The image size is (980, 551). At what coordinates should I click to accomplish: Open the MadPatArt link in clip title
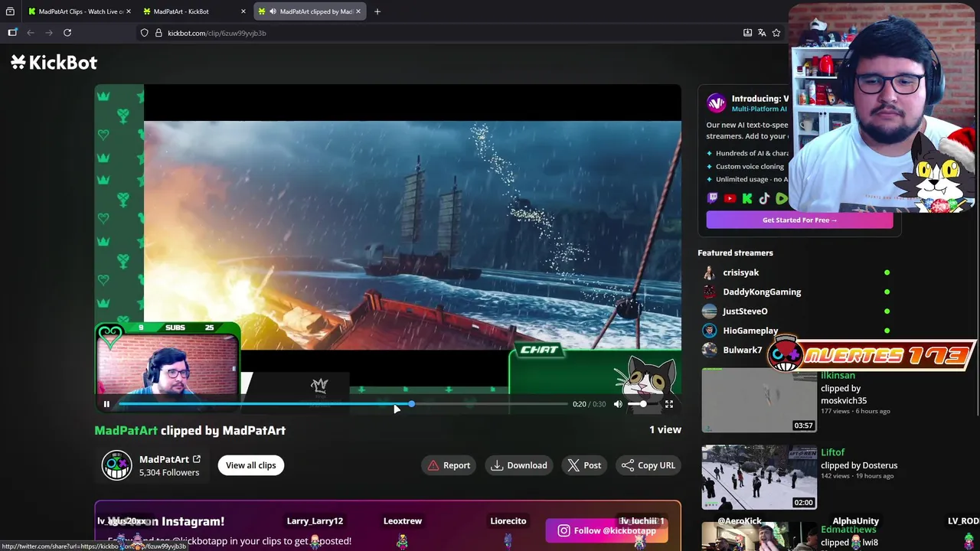126,430
